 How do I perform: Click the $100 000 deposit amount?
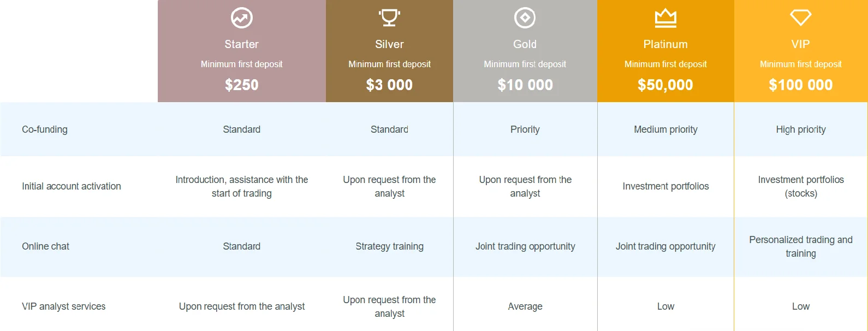(x=800, y=85)
